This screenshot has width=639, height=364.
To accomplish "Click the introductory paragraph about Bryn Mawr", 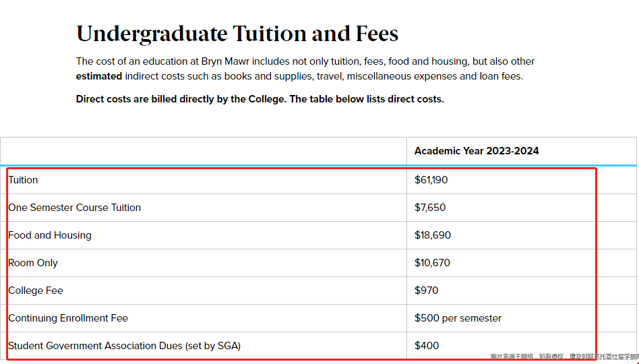I will tap(305, 69).
